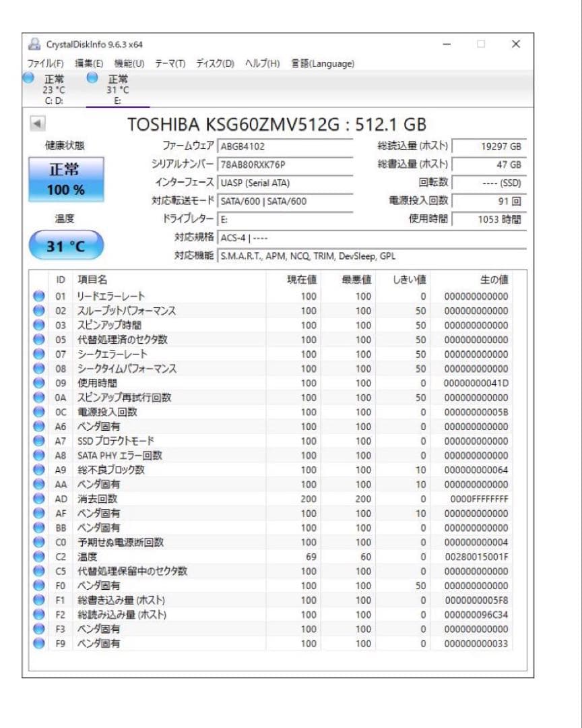The image size is (582, 728).
Task: Click the drive letter field E:
Action: (285, 219)
